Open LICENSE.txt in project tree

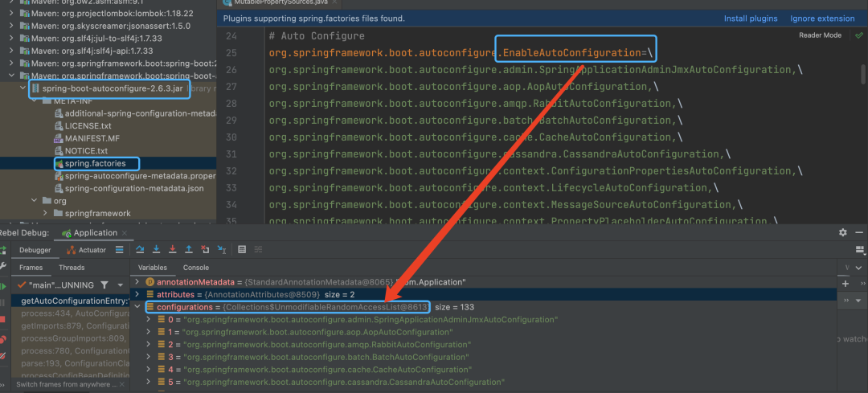click(x=88, y=125)
